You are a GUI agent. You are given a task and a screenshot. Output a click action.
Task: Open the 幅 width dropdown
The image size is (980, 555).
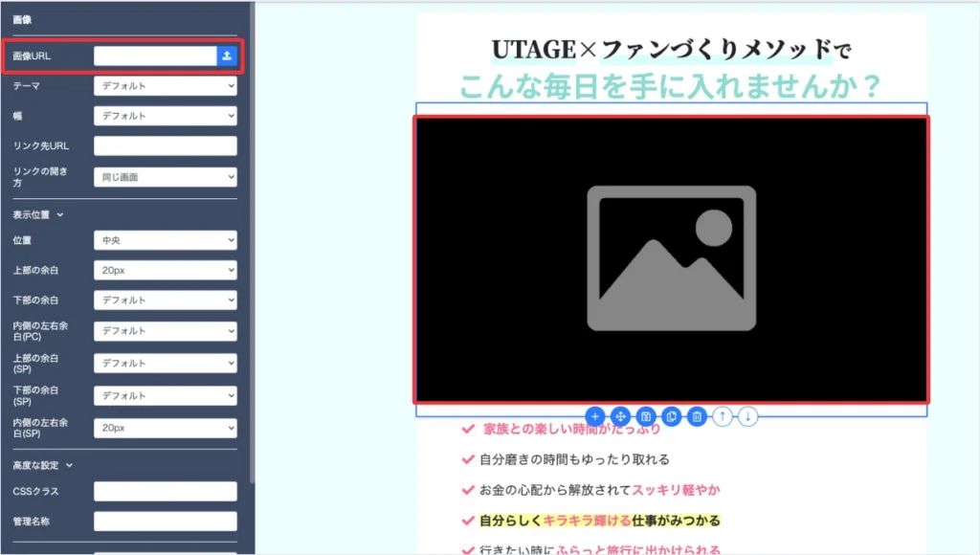tap(165, 116)
